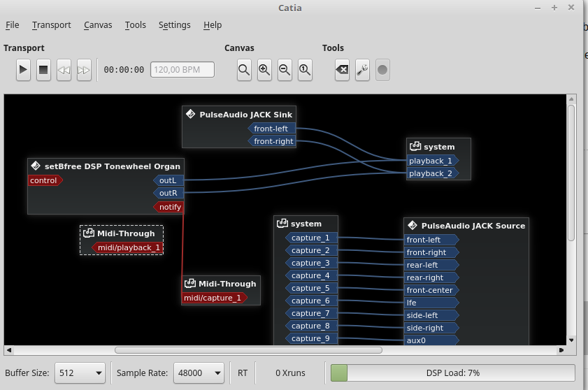Image resolution: width=588 pixels, height=390 pixels.
Task: Select the front-left port on PulseAudio Sink
Action: click(x=271, y=129)
